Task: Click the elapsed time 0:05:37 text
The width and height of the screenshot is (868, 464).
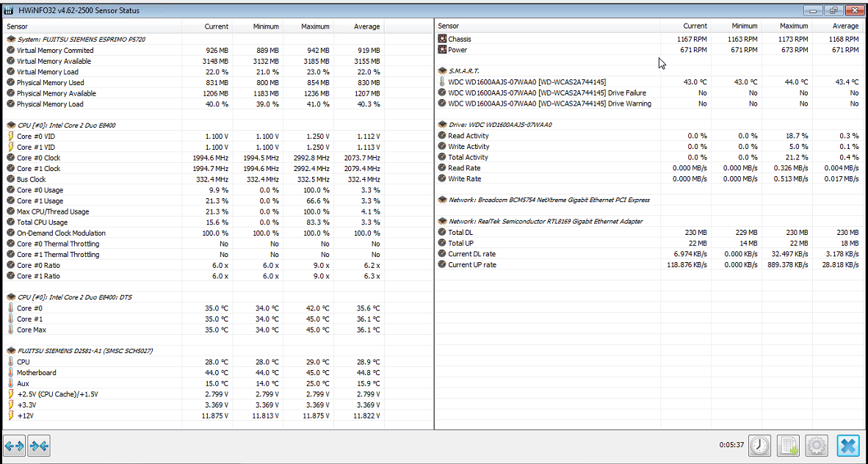Action: [x=731, y=445]
